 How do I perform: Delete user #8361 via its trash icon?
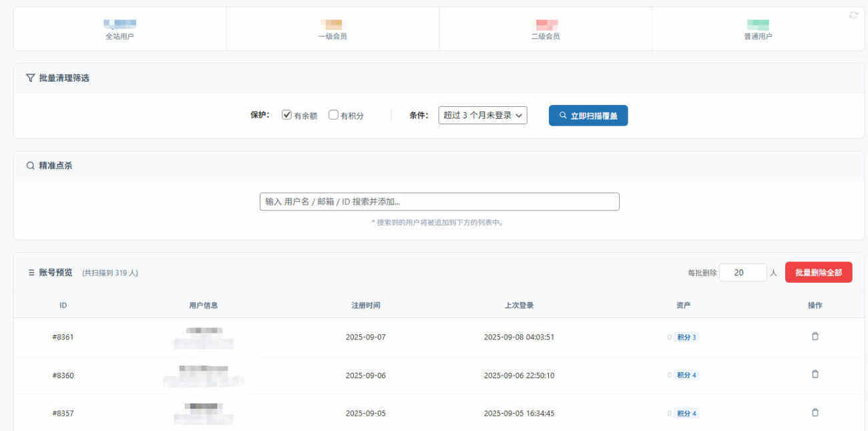coord(815,336)
